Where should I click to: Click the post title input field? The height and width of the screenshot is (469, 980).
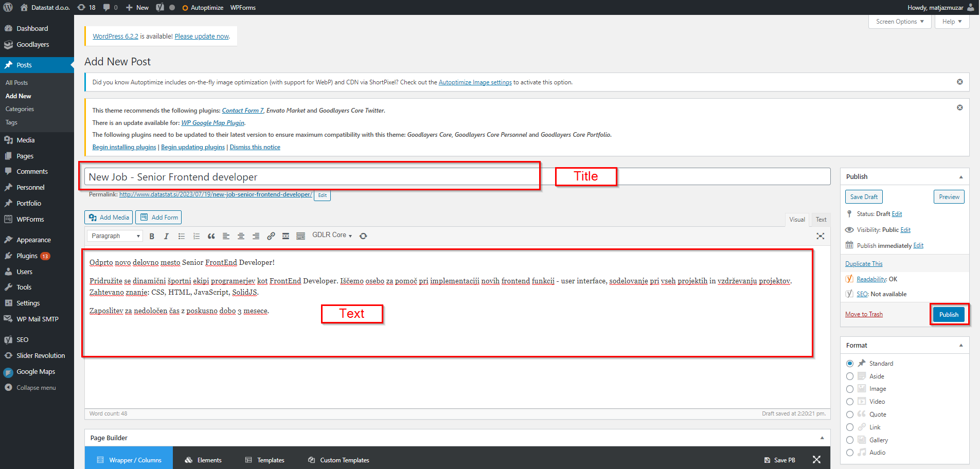click(457, 177)
